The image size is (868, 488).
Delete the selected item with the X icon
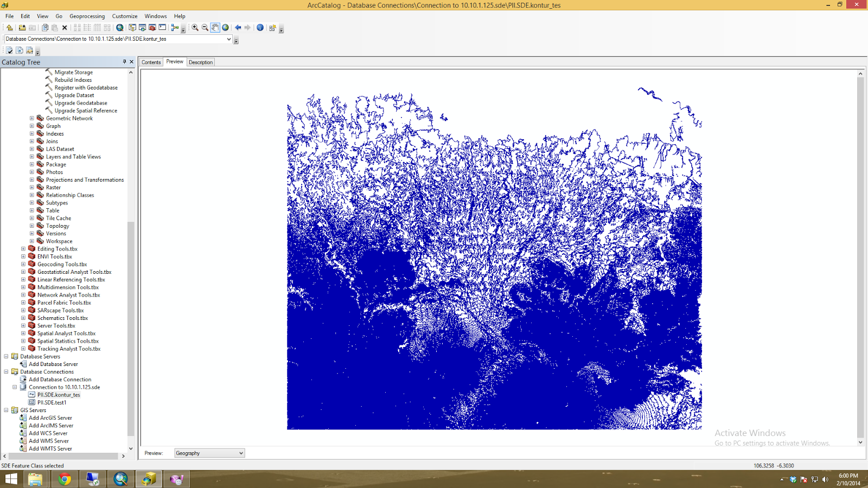(x=64, y=27)
